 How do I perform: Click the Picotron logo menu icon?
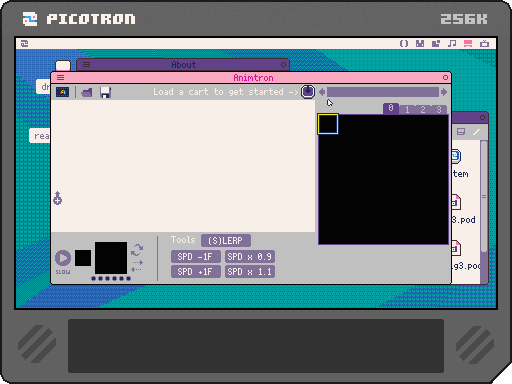[x=25, y=44]
